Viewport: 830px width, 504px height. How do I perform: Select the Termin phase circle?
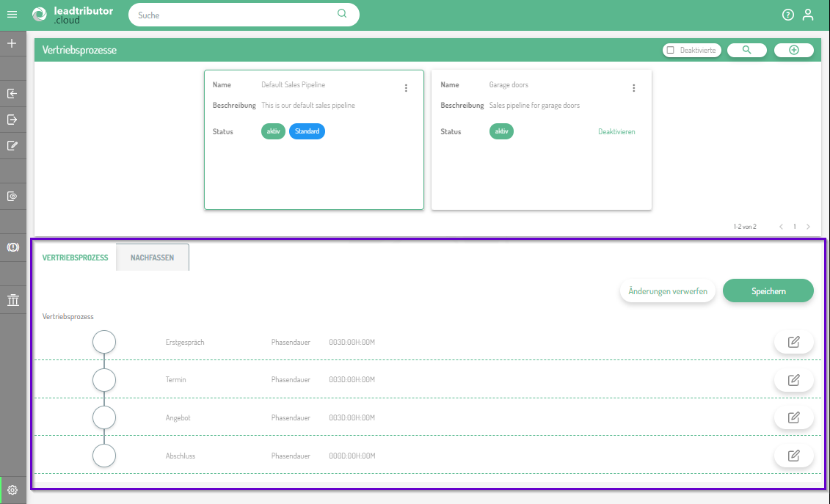(104, 379)
